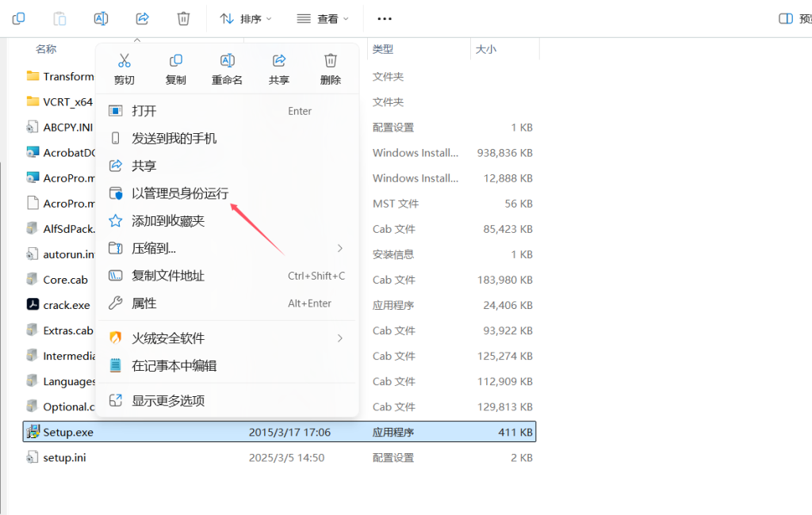Click the Copy icon in the Explorer toolbar
The image size is (812, 515).
18,17
